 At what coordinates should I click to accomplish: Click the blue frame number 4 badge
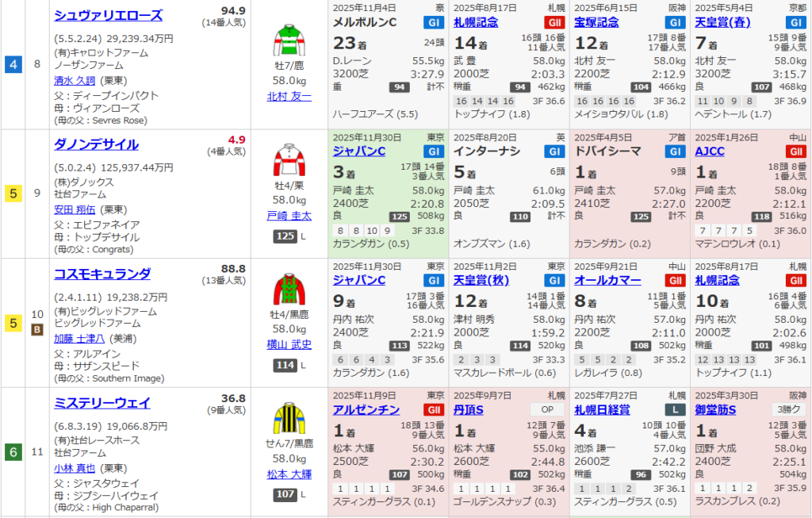coord(13,64)
